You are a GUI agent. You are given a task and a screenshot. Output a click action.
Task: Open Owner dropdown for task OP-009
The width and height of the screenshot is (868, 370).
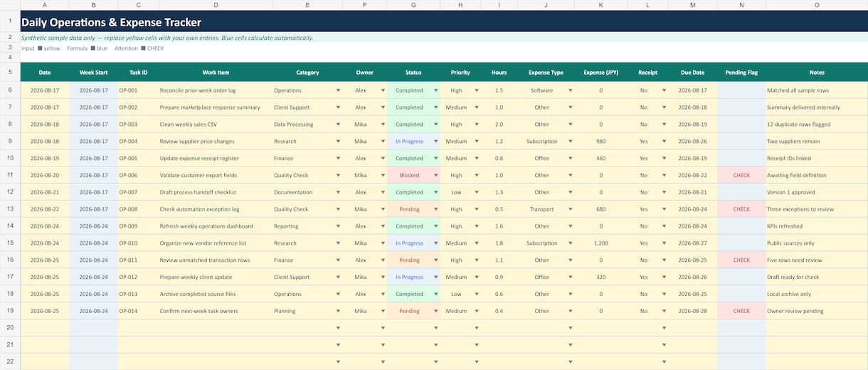[383, 226]
